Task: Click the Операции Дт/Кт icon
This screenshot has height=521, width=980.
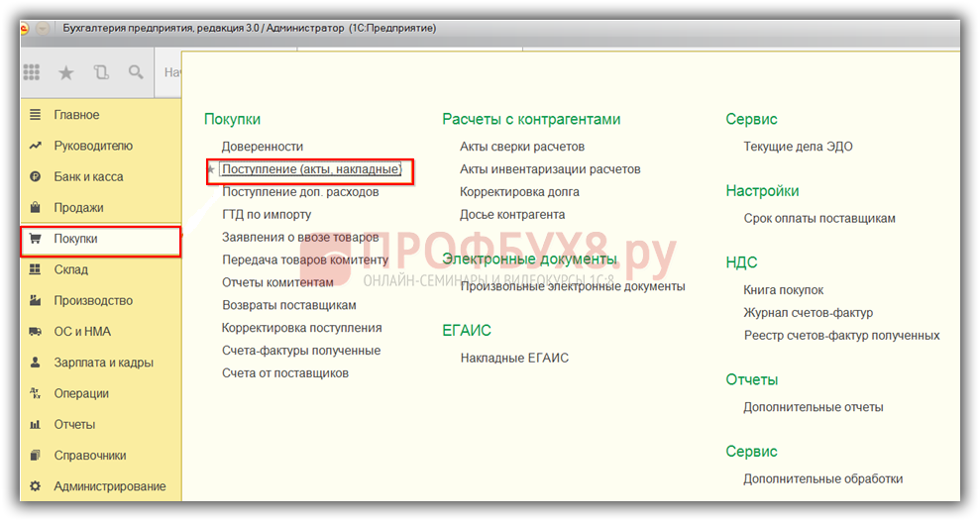Action: [x=36, y=393]
